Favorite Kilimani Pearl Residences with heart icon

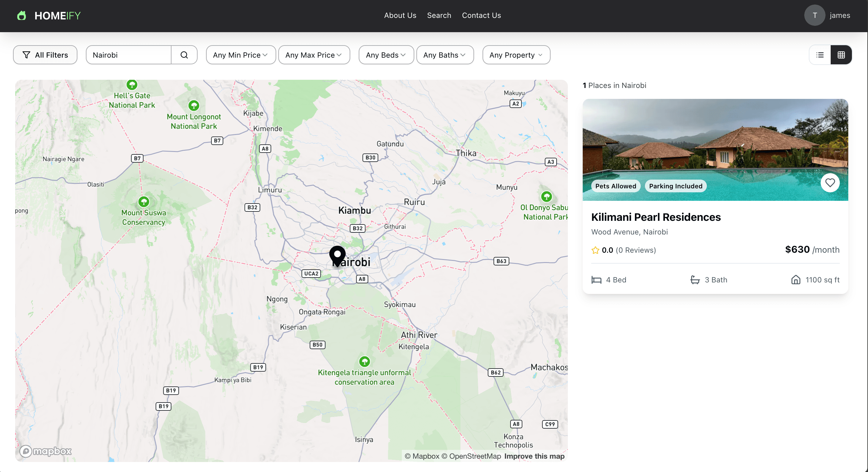(829, 183)
